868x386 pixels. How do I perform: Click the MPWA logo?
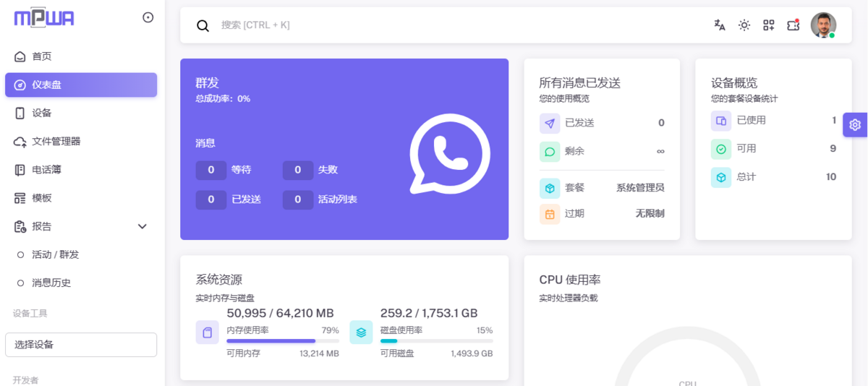pos(44,18)
